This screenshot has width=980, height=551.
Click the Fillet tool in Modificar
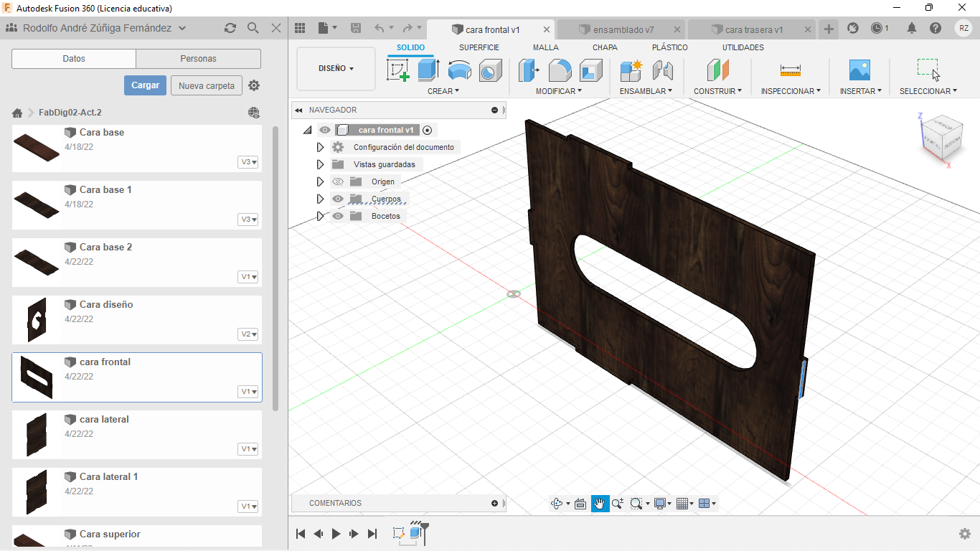(x=560, y=70)
